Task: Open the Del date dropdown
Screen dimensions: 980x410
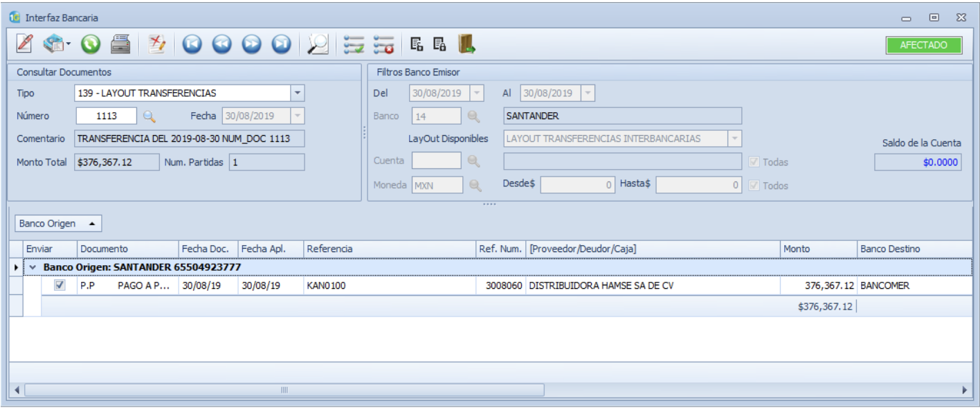Action: 478,93
